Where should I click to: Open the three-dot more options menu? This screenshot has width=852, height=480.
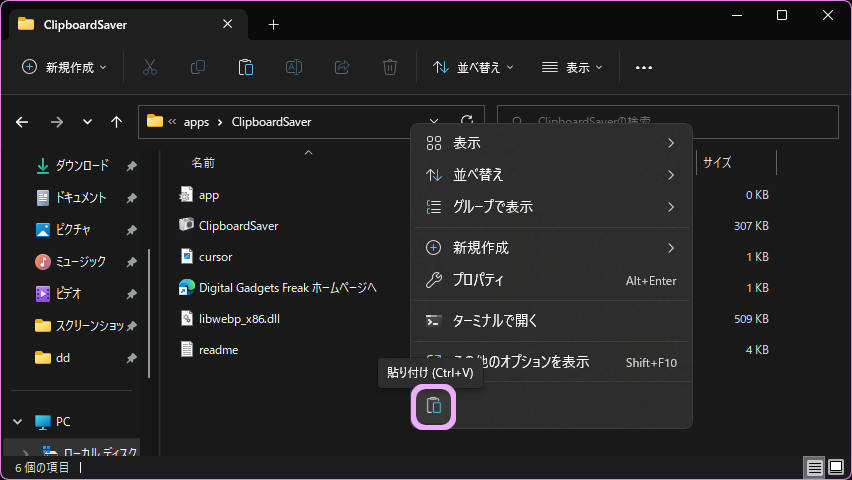644,67
